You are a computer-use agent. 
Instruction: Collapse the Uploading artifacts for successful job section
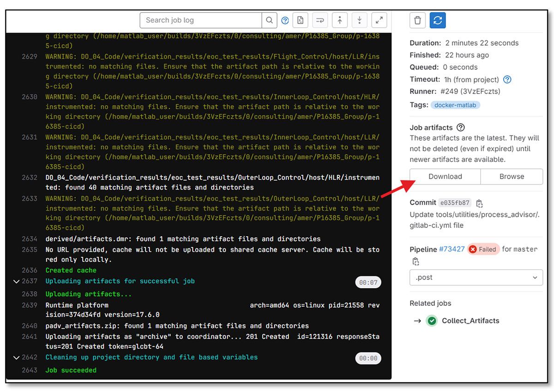point(17,281)
